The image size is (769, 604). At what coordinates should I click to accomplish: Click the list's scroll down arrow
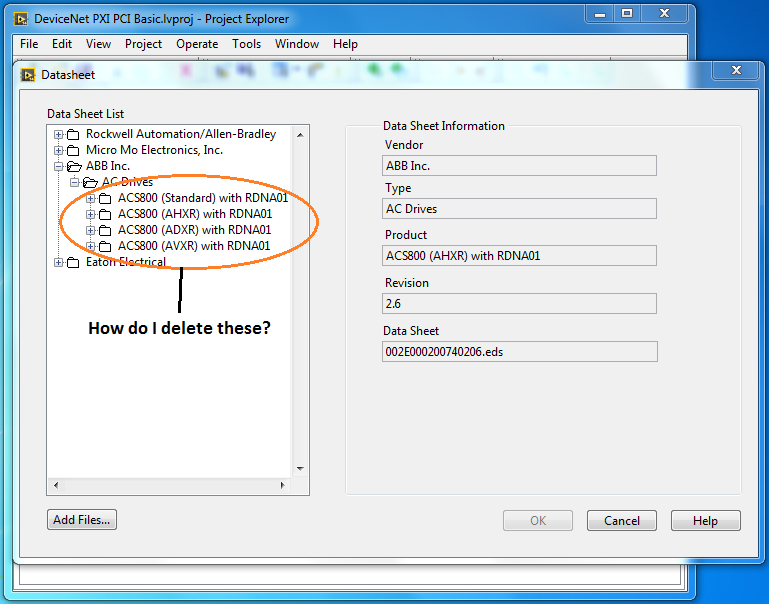point(300,469)
